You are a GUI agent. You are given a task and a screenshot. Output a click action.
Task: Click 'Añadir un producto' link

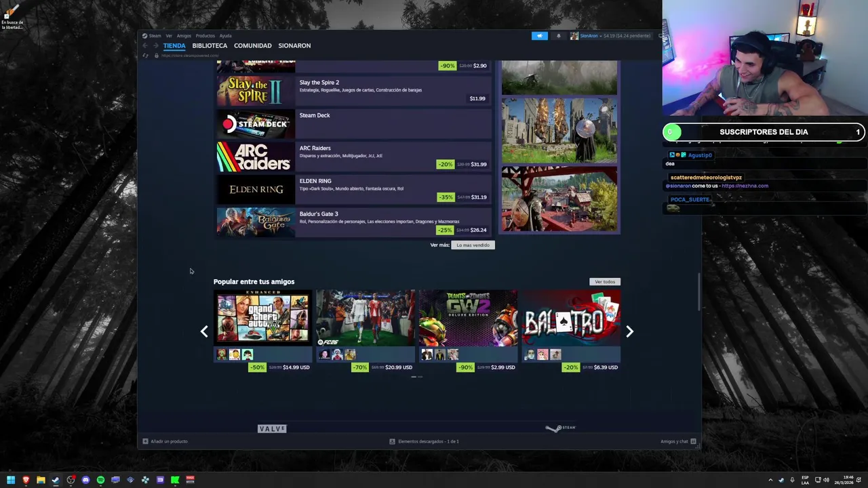[x=169, y=441]
